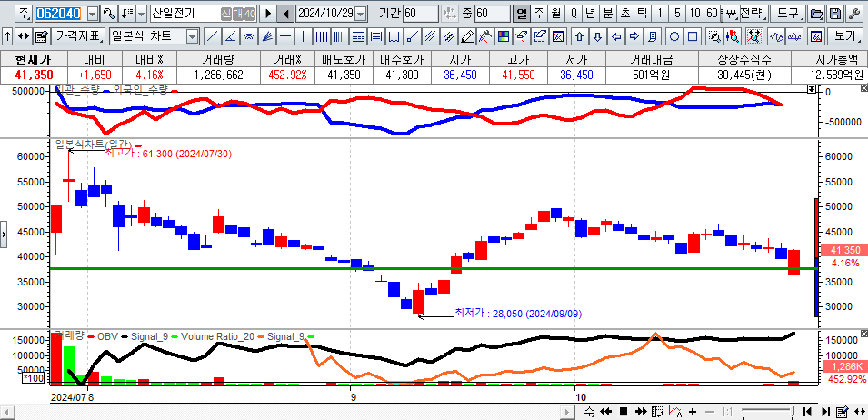868x420 pixels.
Task: Jump to the chart start
Action: pos(807,412)
